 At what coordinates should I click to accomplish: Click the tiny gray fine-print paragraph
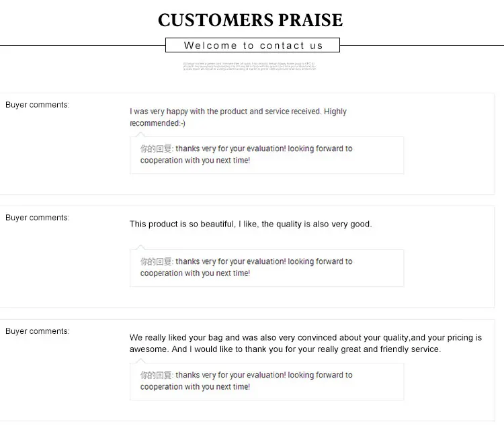[x=249, y=66]
